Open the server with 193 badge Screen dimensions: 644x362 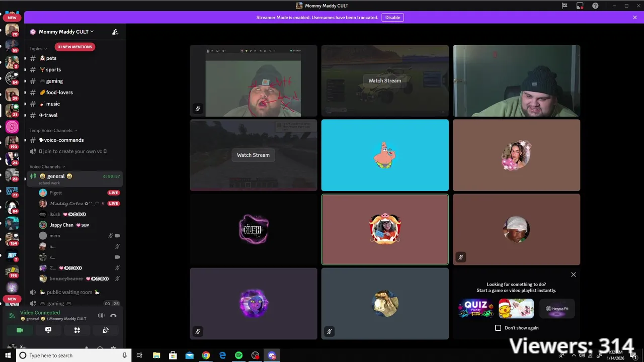[12, 142]
